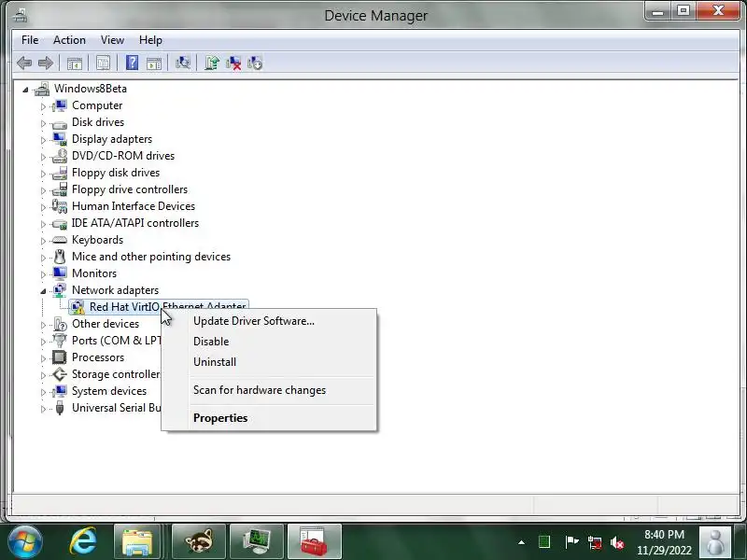This screenshot has width=747, height=560.
Task: Select the Monitors category label
Action: click(x=94, y=273)
